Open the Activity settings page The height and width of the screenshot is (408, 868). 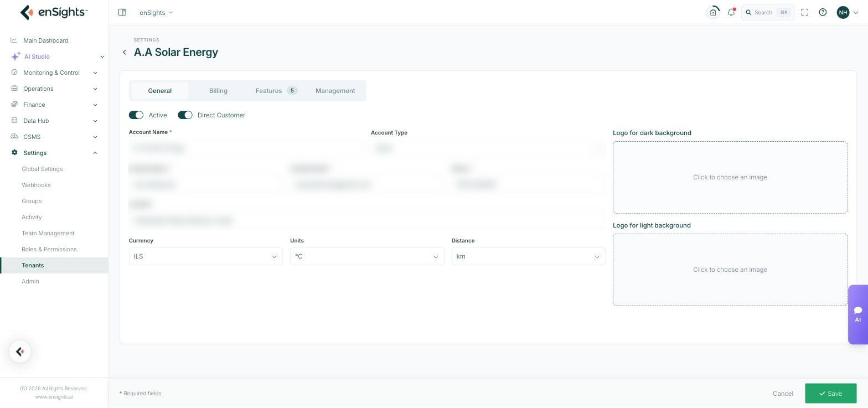click(32, 217)
